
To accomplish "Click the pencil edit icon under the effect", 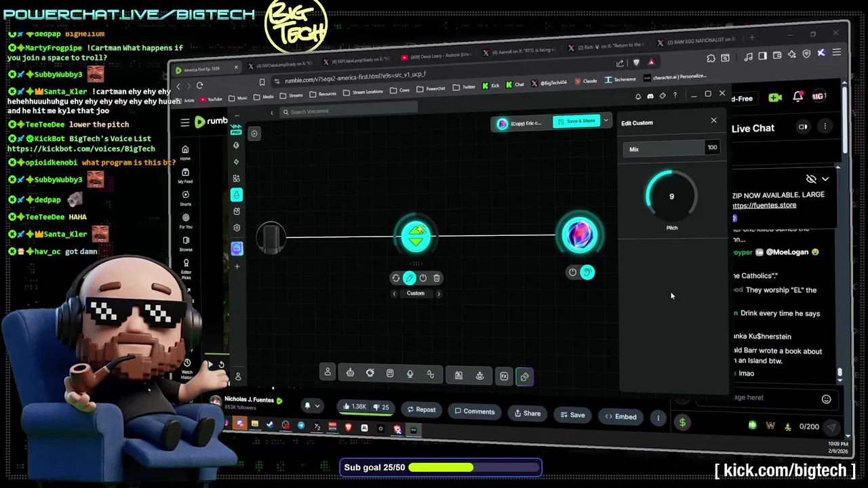I will [x=410, y=278].
